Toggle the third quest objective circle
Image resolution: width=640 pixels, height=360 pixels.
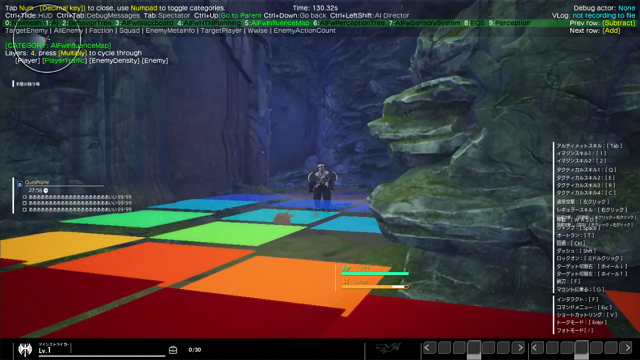(x=24, y=210)
